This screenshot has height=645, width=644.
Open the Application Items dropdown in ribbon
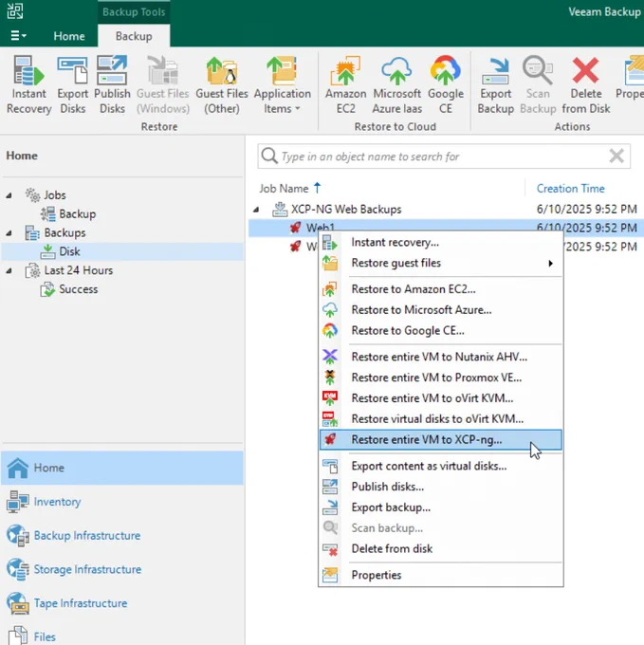pyautogui.click(x=282, y=84)
